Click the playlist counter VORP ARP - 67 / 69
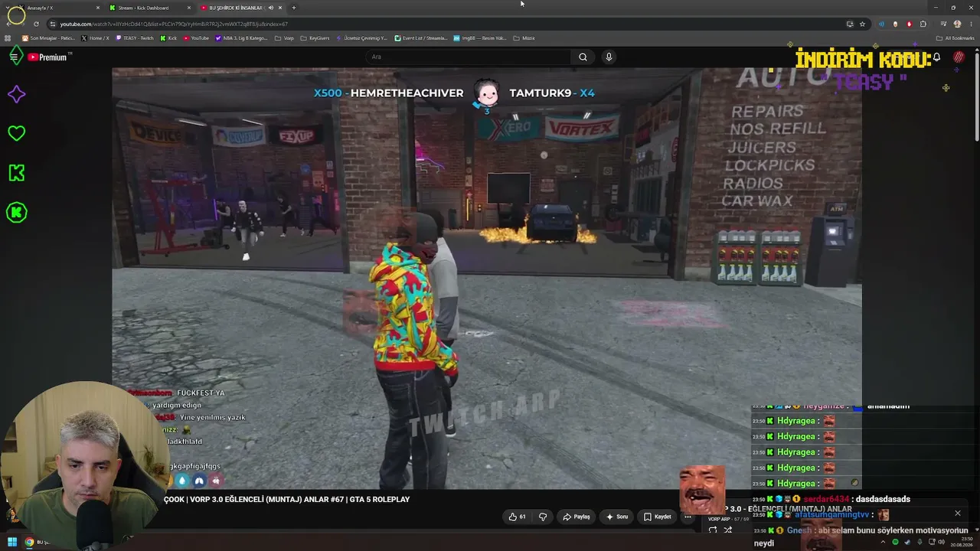The height and width of the screenshot is (551, 980). (x=729, y=519)
